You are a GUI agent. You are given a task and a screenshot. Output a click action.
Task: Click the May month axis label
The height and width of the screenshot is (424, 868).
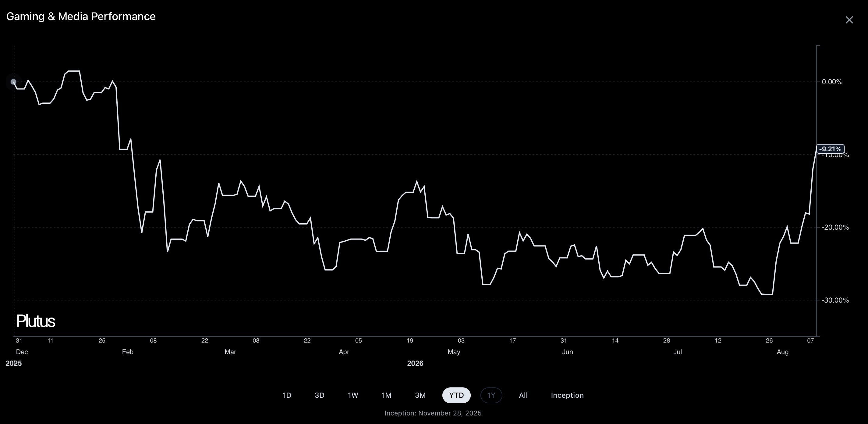[454, 352]
